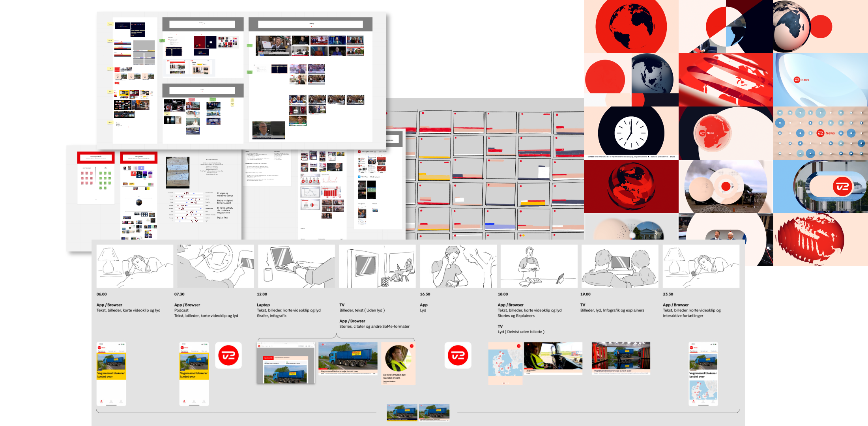
Task: Select the 'Stories og Explainers' text
Action: tap(516, 316)
